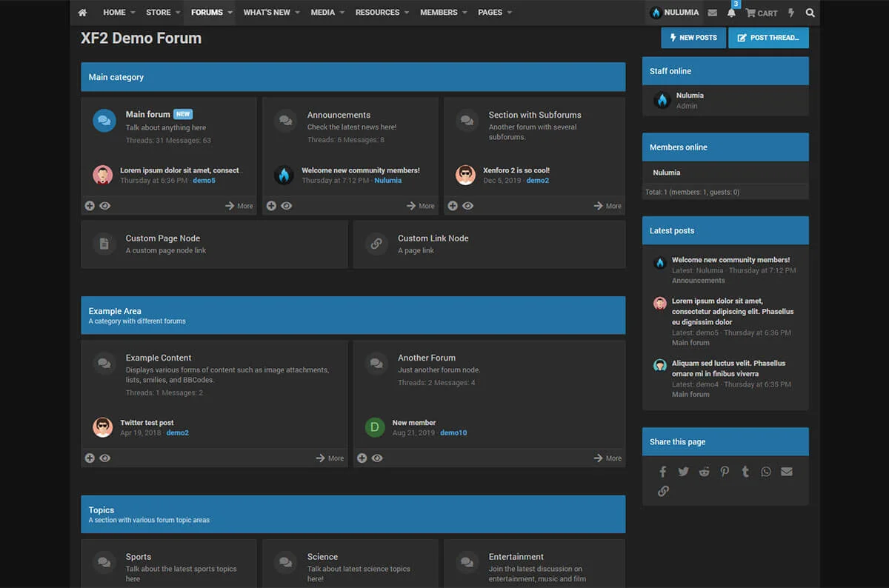889x588 pixels.
Task: Copy link using chain icon in share box
Action: [x=663, y=491]
